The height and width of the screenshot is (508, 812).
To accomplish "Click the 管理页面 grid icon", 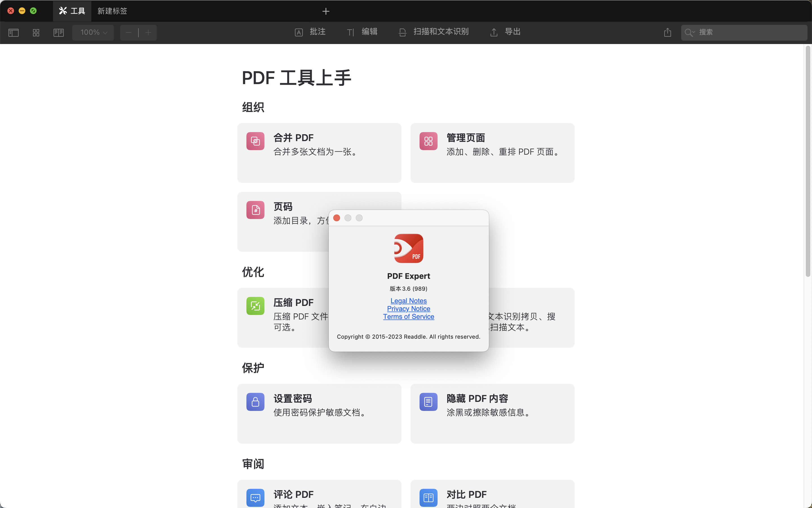I will (429, 141).
